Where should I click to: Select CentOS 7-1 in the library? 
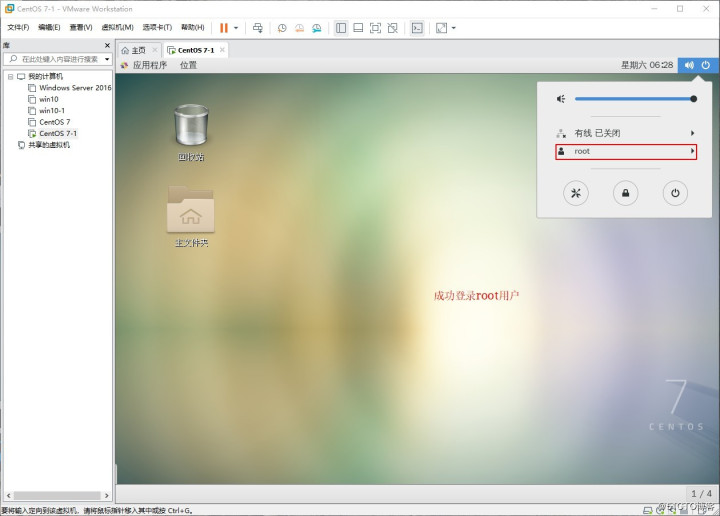pyautogui.click(x=58, y=134)
